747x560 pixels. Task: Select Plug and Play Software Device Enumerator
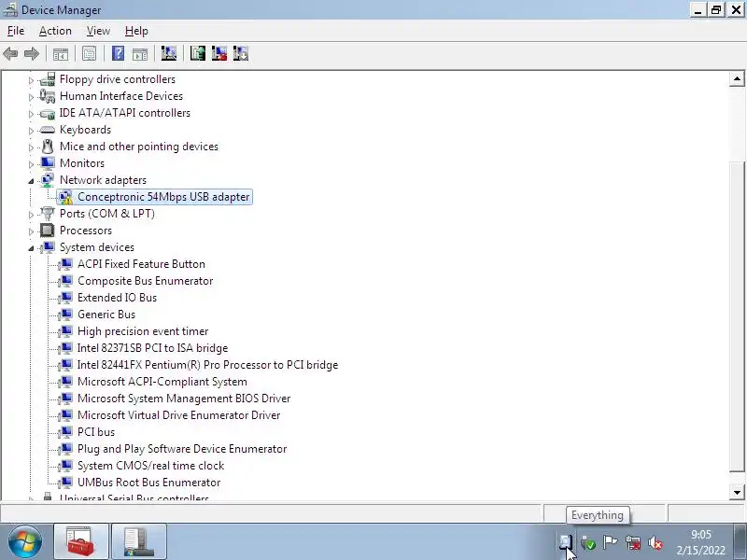(x=182, y=449)
